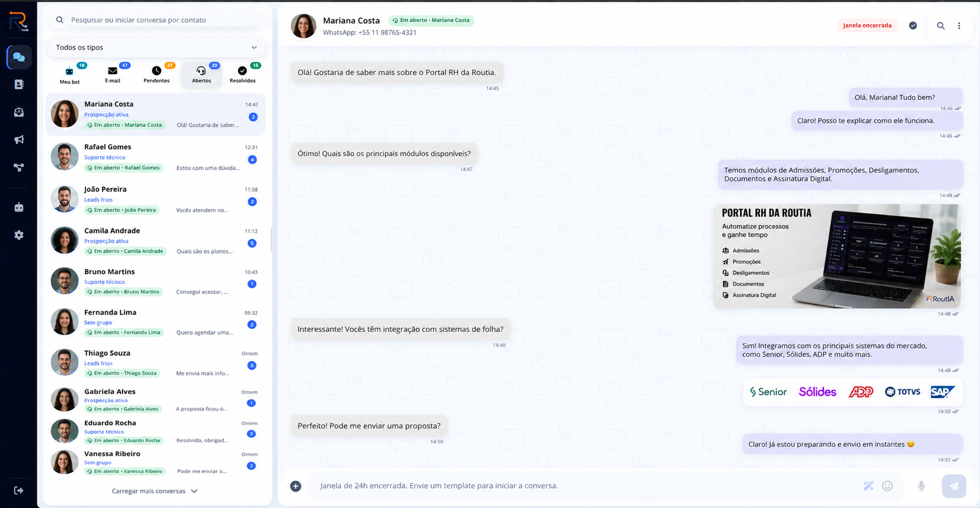Click the Janela encerrada status button
This screenshot has width=980, height=508.
tap(867, 25)
